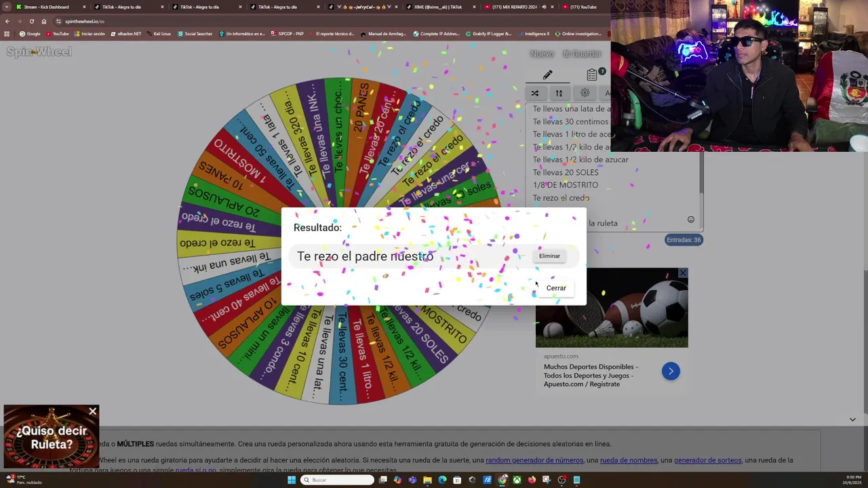
Task: Open 'rueda de nombres' link
Action: (x=629, y=460)
